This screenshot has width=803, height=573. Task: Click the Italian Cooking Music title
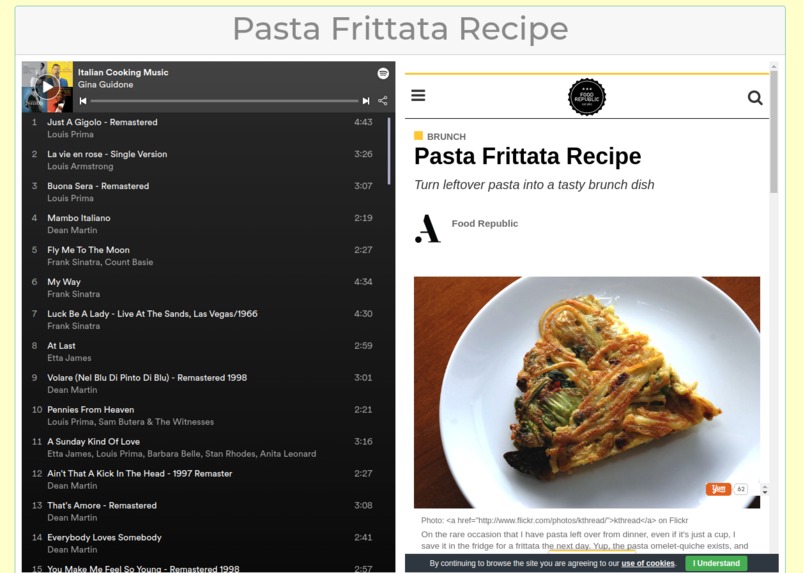click(123, 72)
